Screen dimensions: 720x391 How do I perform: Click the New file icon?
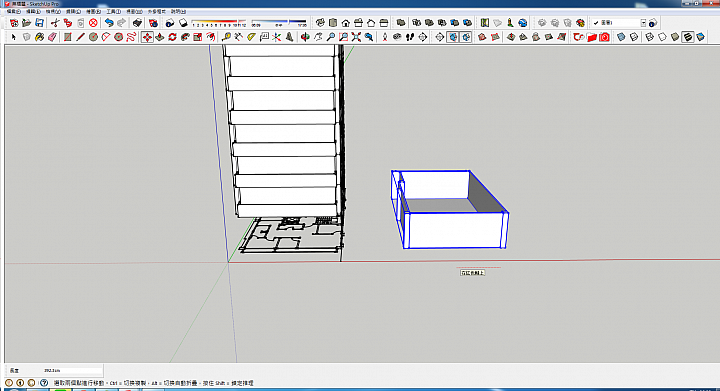14,22
